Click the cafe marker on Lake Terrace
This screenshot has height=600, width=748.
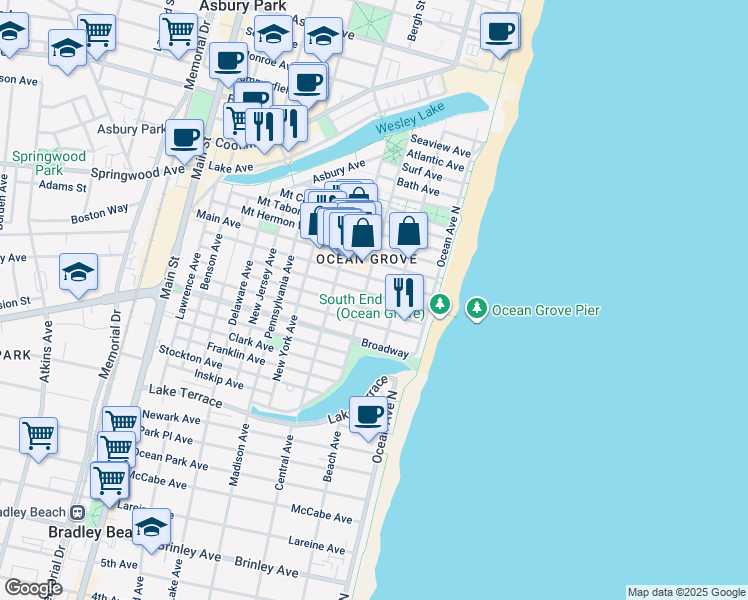(368, 416)
